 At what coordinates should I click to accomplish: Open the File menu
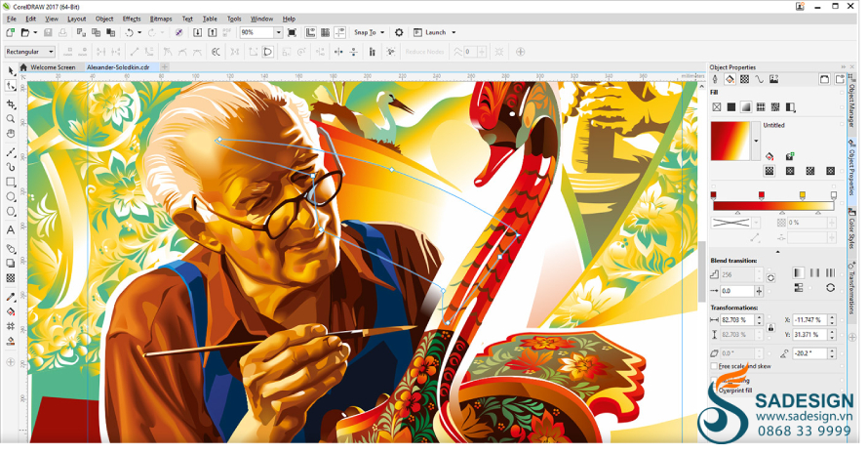12,19
